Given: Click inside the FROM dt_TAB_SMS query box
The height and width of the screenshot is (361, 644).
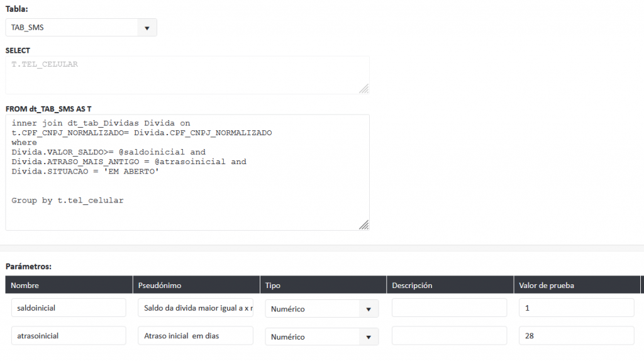Looking at the screenshot, I should click(187, 172).
